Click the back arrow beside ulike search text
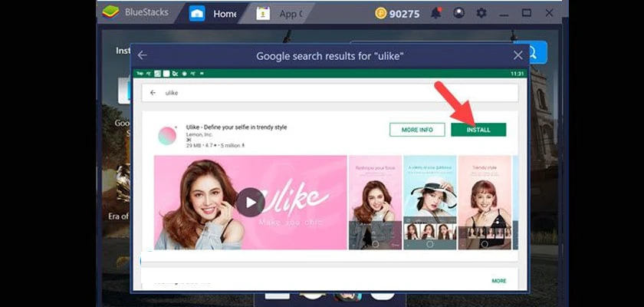Screen dimensions: 644x307 pyautogui.click(x=153, y=93)
